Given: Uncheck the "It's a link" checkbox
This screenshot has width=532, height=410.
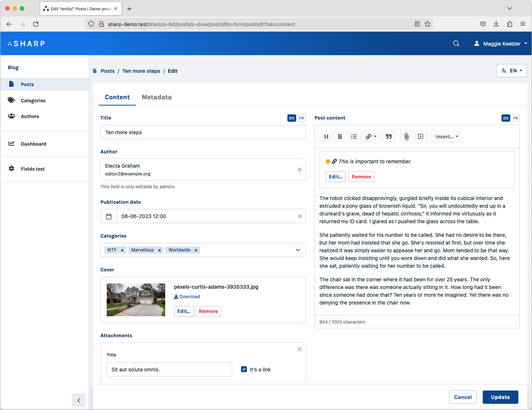Looking at the screenshot, I should coord(244,369).
